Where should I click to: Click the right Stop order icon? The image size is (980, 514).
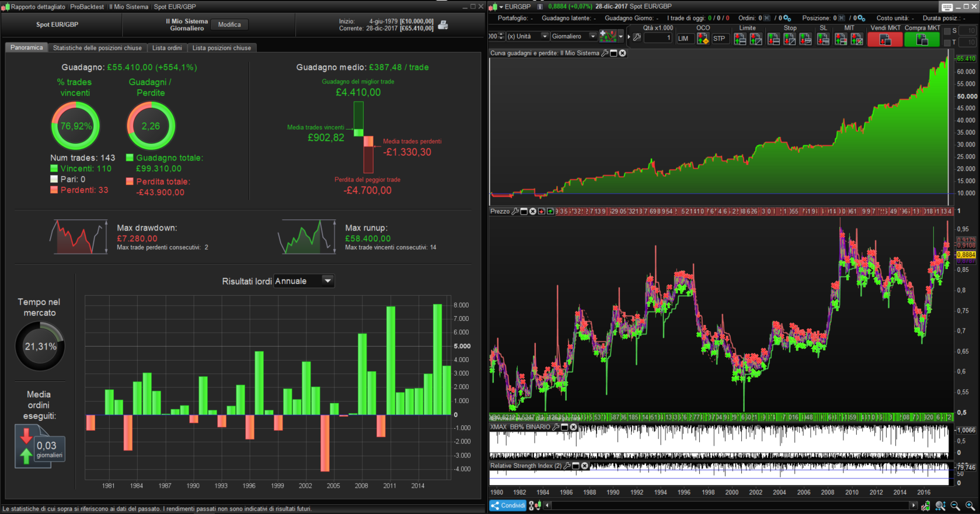pos(805,39)
